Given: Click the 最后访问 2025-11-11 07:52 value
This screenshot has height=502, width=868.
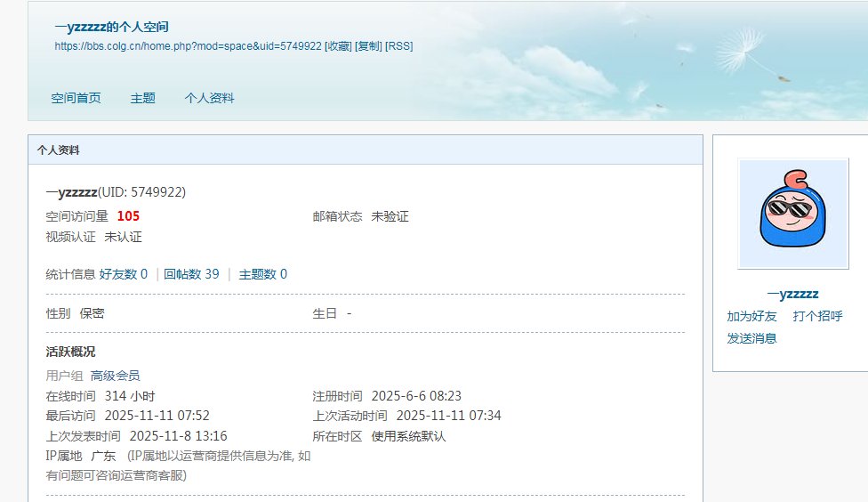Looking at the screenshot, I should coord(157,416).
